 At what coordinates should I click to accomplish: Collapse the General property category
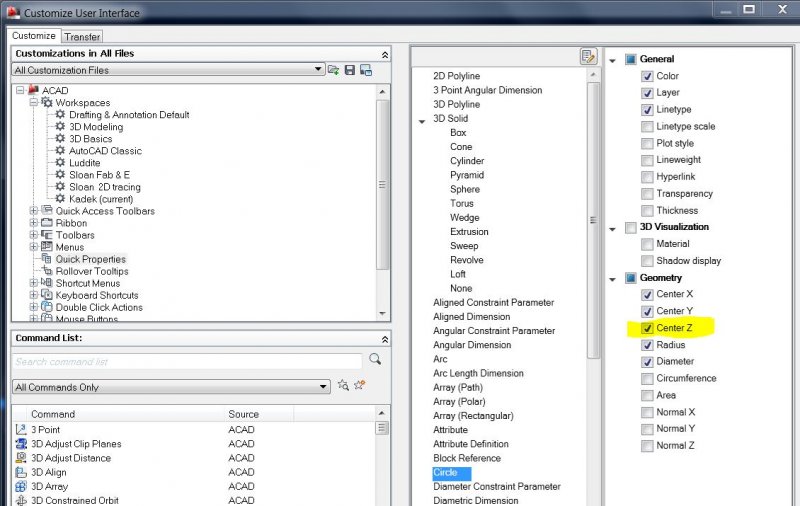[x=612, y=60]
